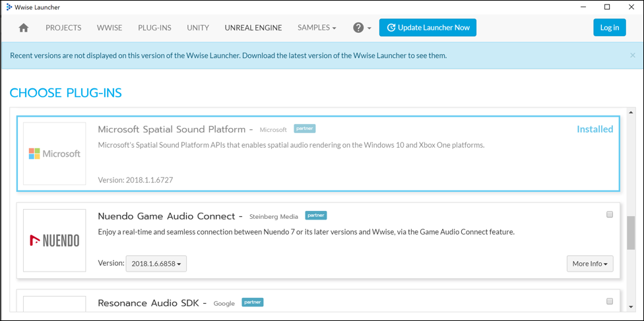Close the Wwise Launcher window
This screenshot has width=644, height=321.
(630, 7)
